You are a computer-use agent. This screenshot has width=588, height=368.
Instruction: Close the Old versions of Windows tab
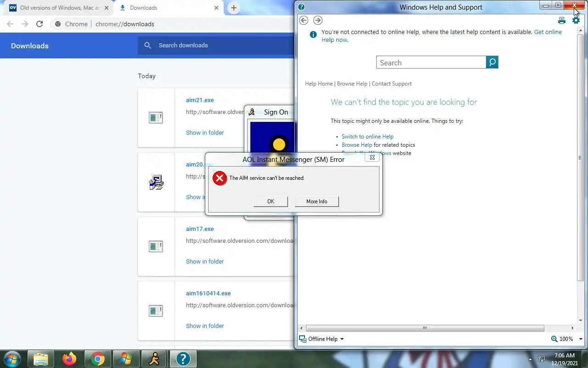point(107,8)
